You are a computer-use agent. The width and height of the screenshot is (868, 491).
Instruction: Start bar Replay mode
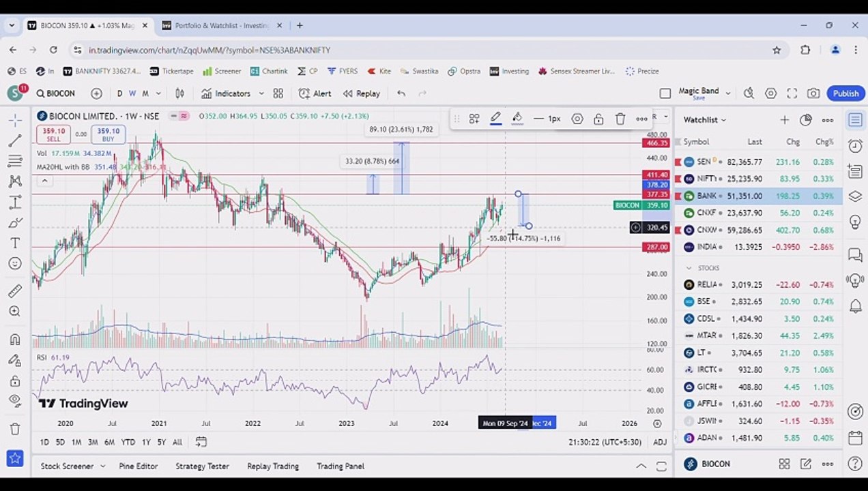point(361,93)
